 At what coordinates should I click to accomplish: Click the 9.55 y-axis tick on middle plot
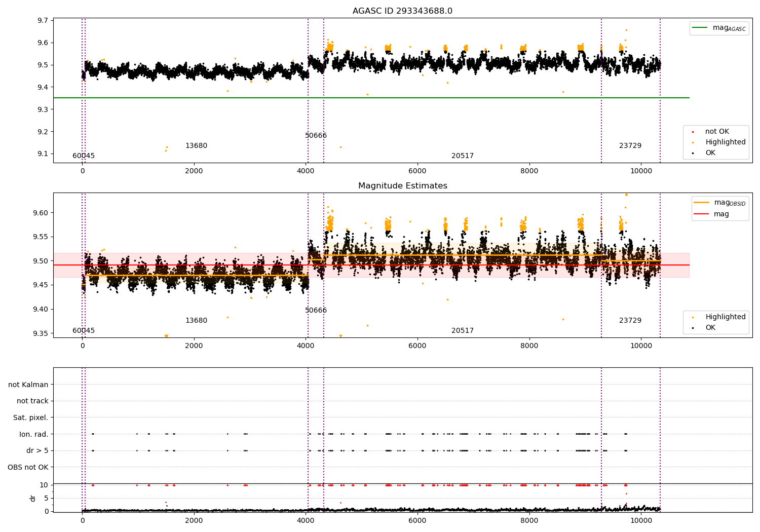tap(41, 237)
